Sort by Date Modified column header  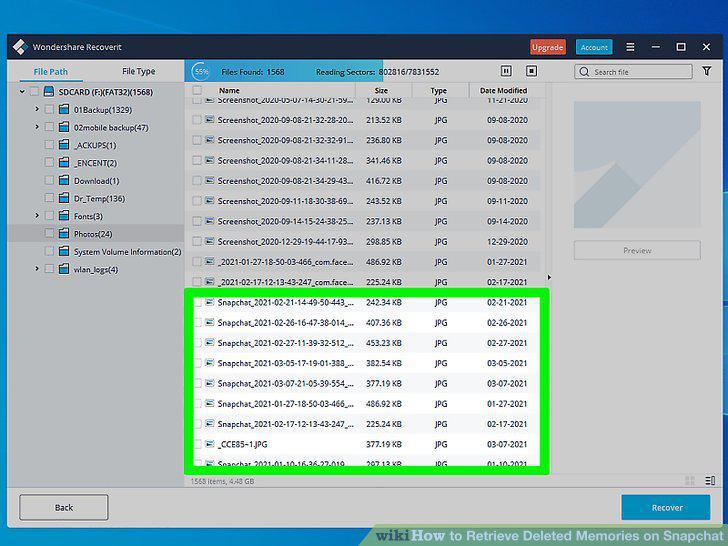(x=503, y=91)
